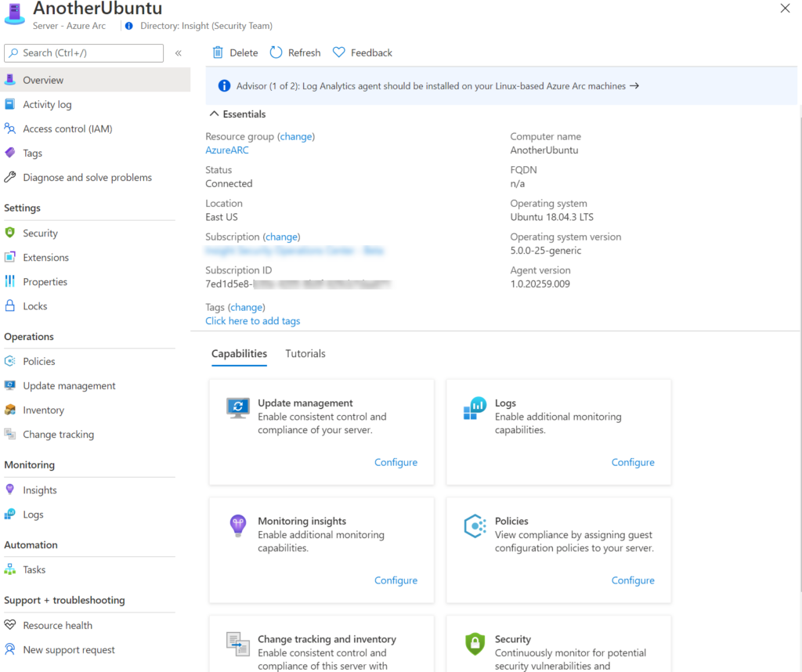The image size is (802, 672).
Task: Open the Policies icon under Operations
Action: [9, 361]
